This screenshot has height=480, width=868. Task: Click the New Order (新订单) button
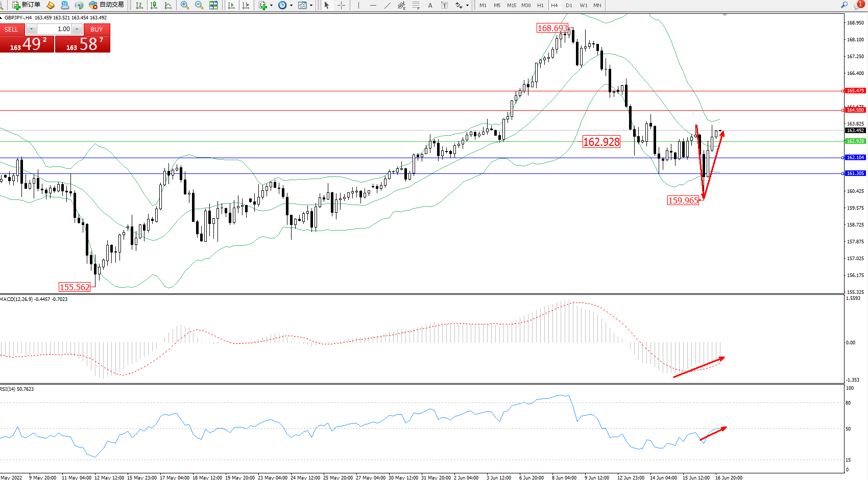tap(27, 5)
